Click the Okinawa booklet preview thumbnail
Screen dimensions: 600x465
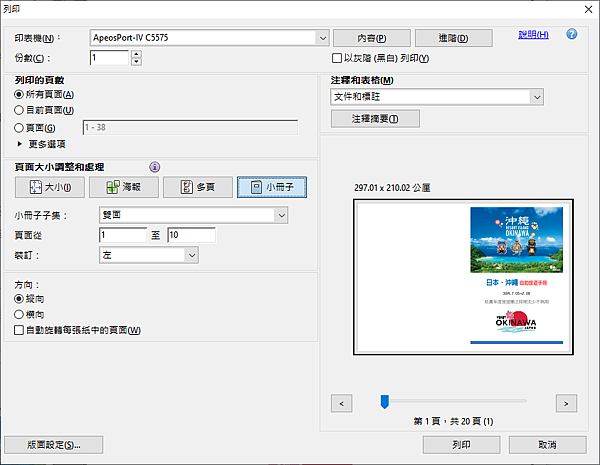(x=463, y=277)
